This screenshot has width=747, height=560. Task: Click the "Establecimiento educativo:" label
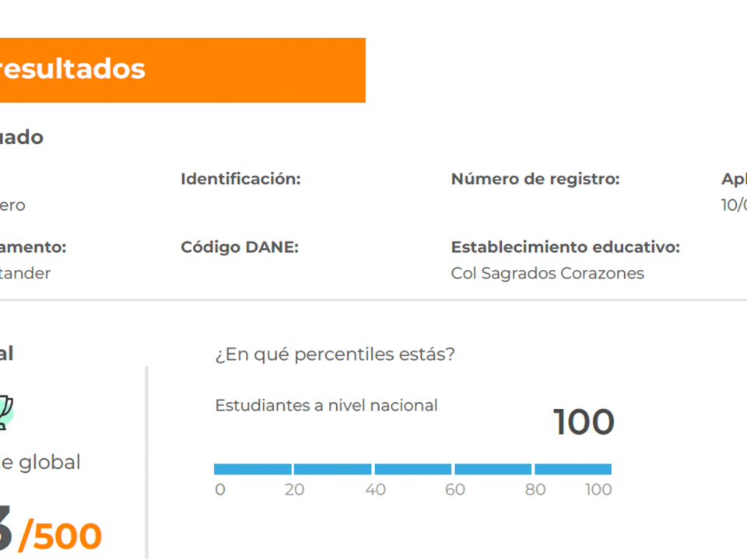[566, 247]
